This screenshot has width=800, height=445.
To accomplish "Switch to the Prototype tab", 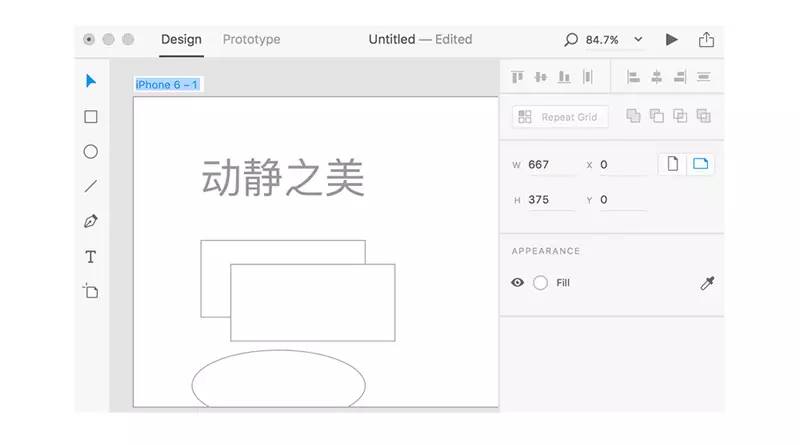I will (251, 40).
